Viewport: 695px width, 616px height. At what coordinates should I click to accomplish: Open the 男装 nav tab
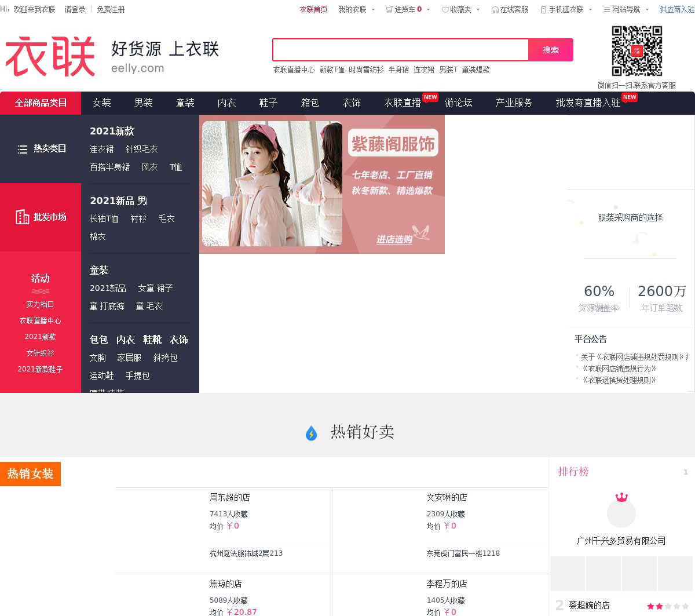[143, 103]
